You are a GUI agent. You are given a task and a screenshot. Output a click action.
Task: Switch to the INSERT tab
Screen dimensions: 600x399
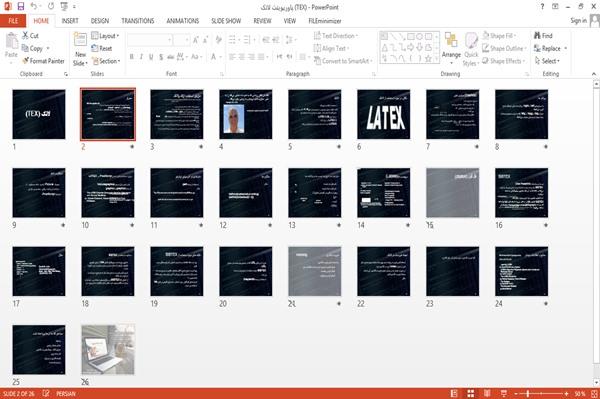70,21
